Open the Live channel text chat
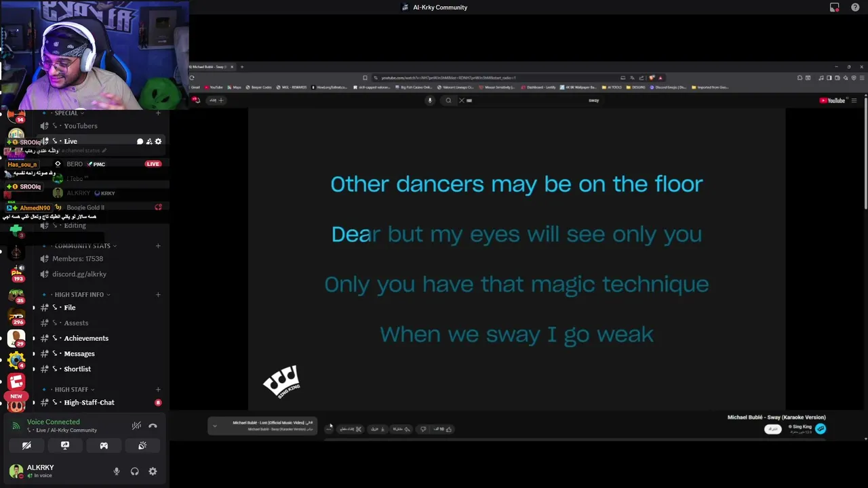The width and height of the screenshot is (868, 488). [x=140, y=141]
